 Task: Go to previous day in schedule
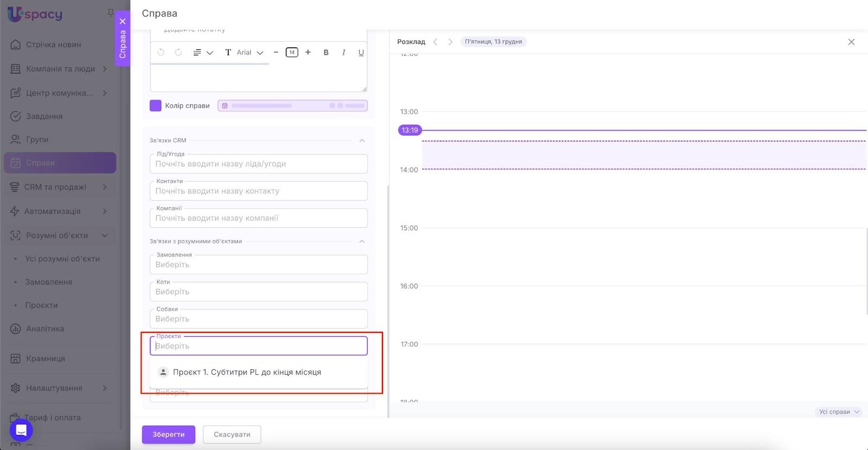(435, 42)
